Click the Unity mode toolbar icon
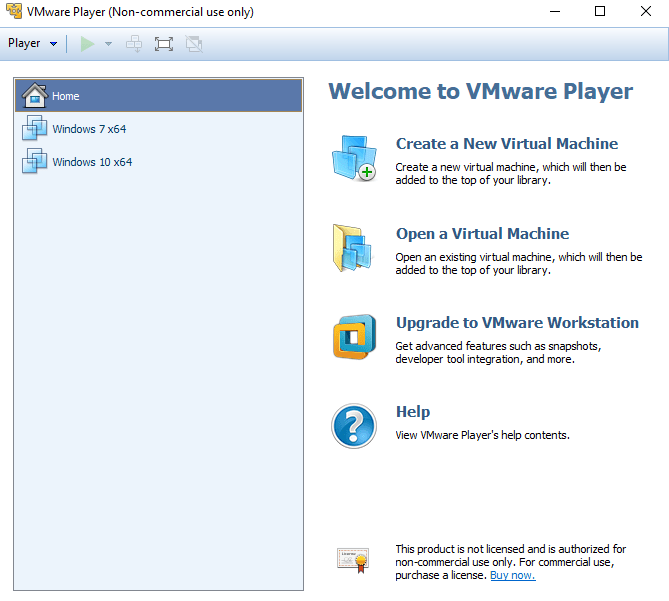669x601 pixels. 194,44
